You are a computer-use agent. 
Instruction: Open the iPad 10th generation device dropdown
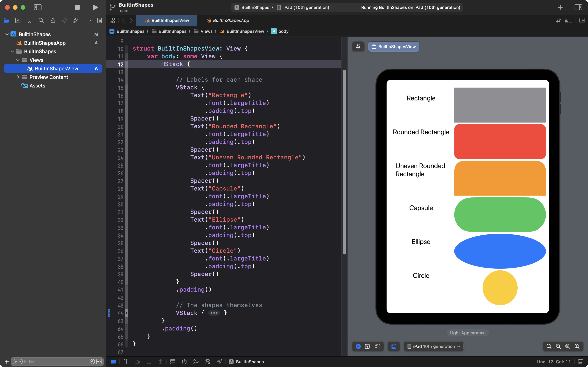[x=434, y=346]
